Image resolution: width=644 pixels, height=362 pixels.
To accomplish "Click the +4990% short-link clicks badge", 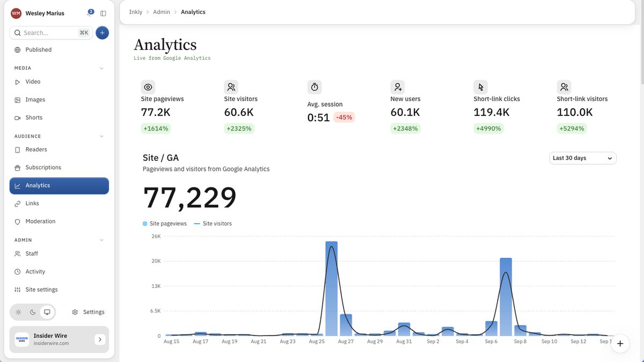I will [489, 129].
